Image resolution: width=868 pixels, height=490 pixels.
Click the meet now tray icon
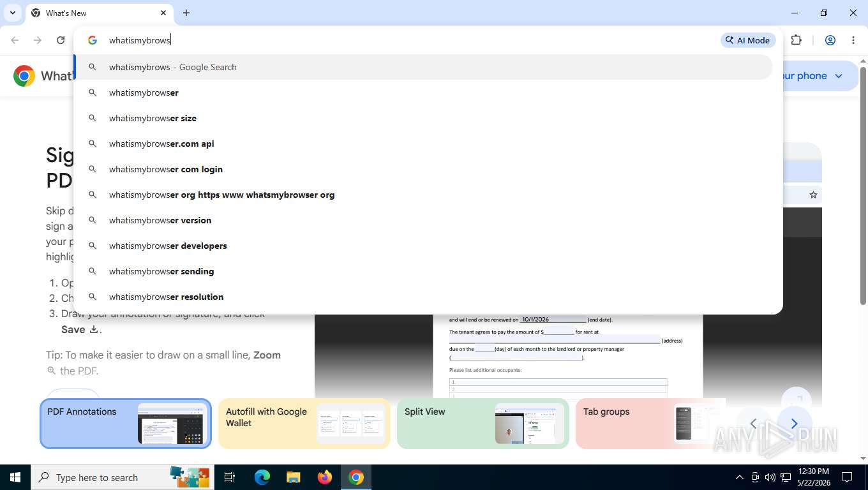[755, 477]
